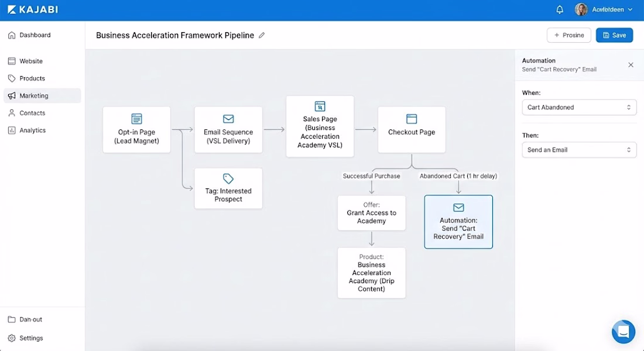Click the Kajabi logo
The image size is (644, 351).
(33, 9)
